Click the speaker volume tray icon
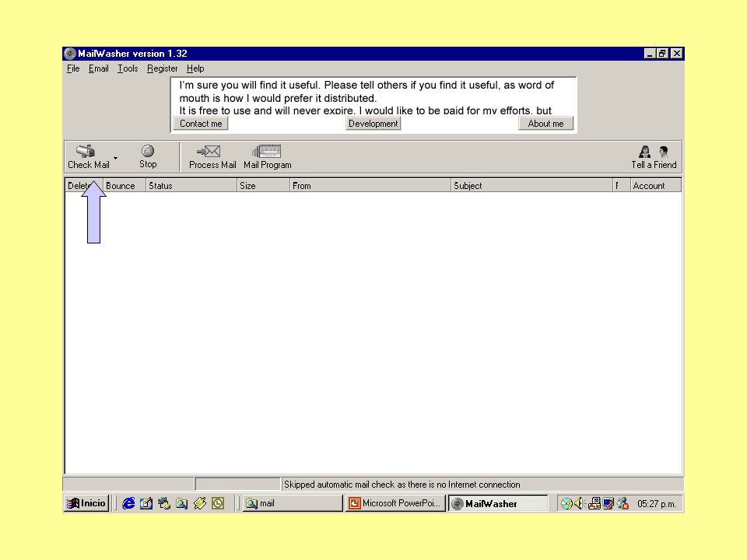The image size is (747, 560). coord(580,503)
